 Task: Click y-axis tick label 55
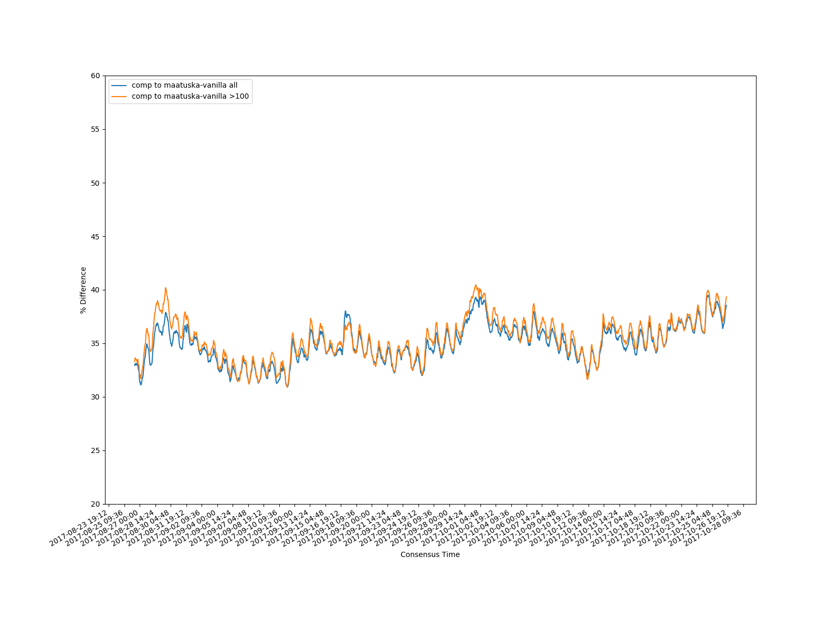pos(95,129)
